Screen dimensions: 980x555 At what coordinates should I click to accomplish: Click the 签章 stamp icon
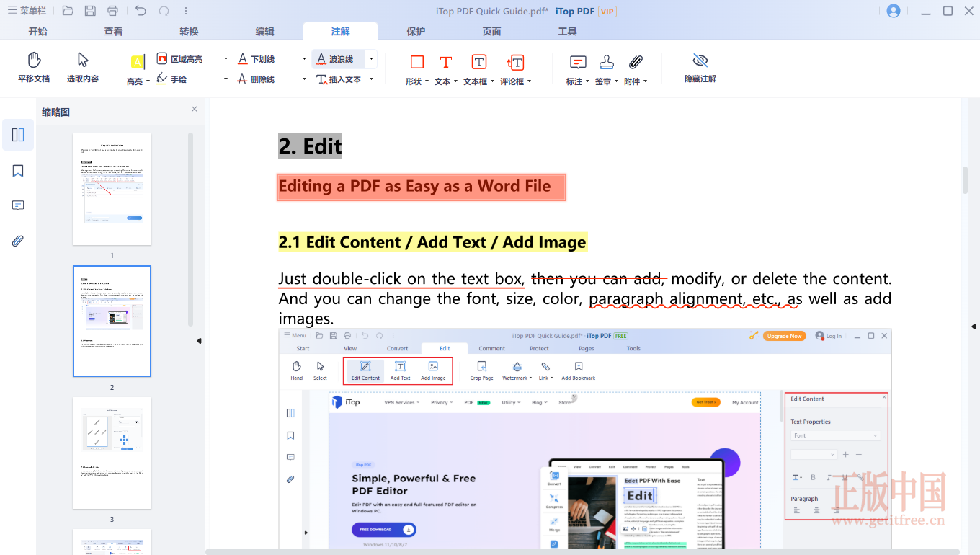point(607,62)
